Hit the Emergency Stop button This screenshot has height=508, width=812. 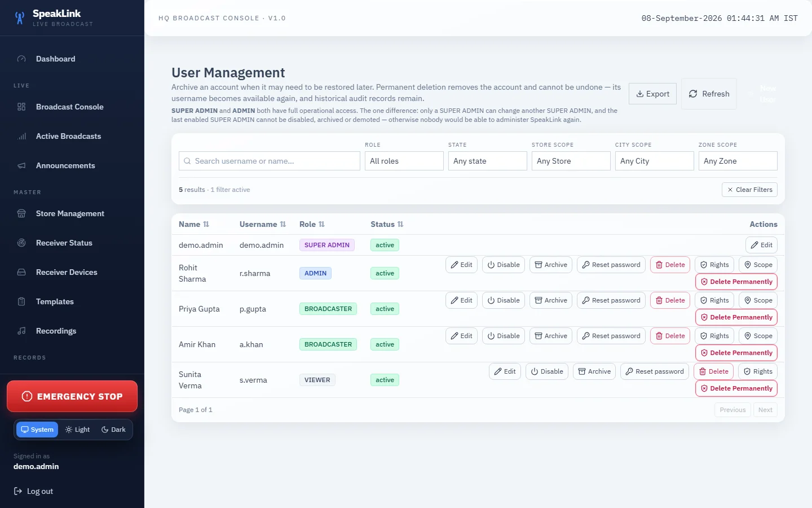pyautogui.click(x=72, y=396)
